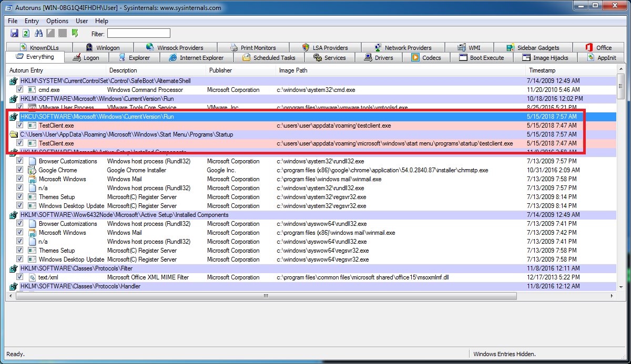Uncheck the text/xml entry checkbox
The width and height of the screenshot is (631, 364).
point(20,277)
